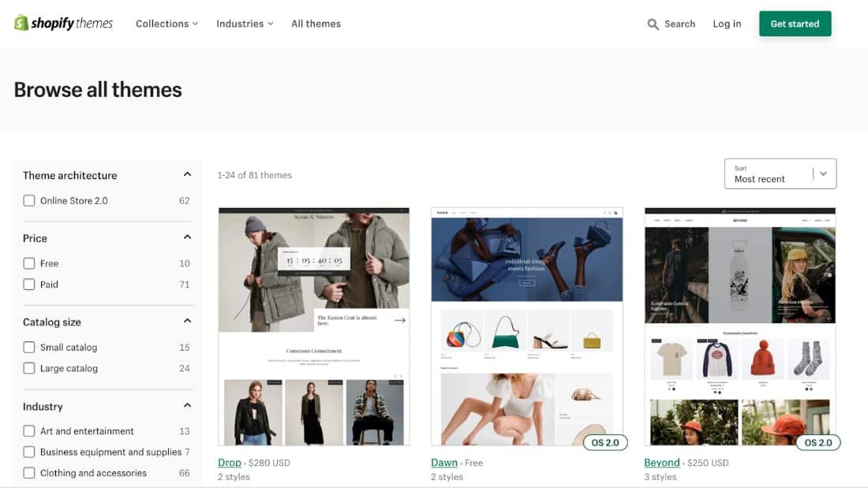Collapse the Theme architecture filter section

click(x=187, y=175)
